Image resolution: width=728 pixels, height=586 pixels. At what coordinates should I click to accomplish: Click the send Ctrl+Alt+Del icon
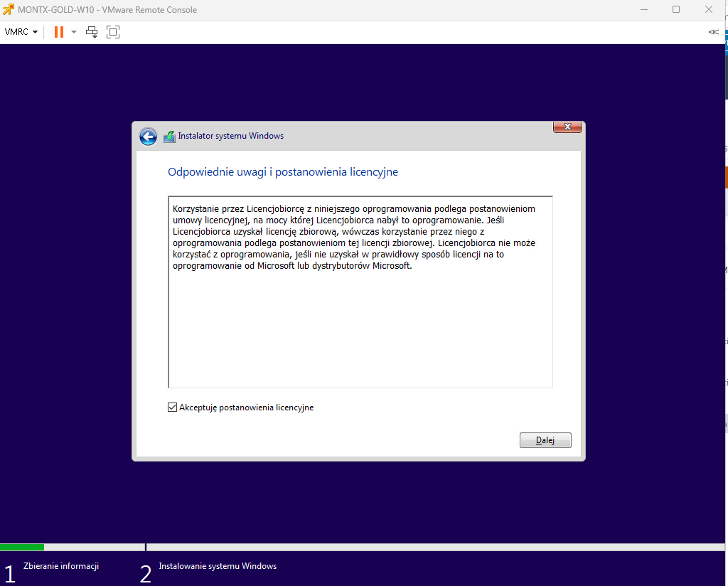tap(92, 32)
